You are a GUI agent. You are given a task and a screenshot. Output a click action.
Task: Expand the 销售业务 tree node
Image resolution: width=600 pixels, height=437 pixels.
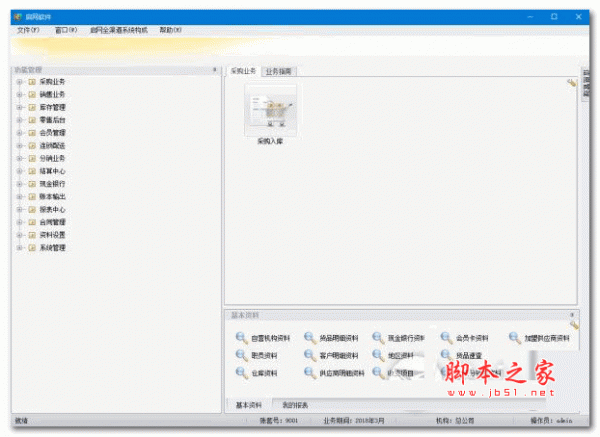click(x=19, y=95)
